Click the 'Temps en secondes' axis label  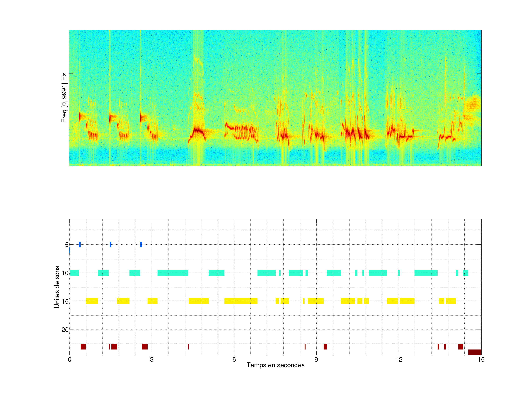click(x=275, y=365)
